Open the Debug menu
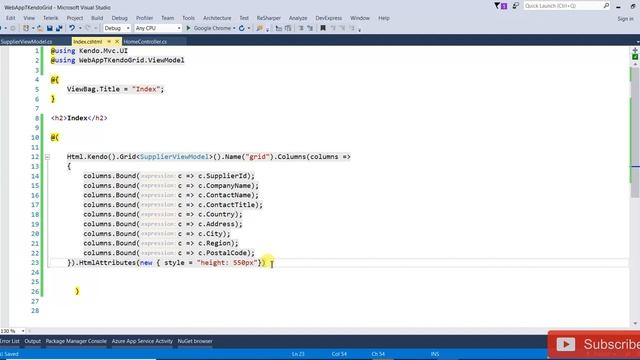The width and height of the screenshot is (640, 360). tap(120, 18)
